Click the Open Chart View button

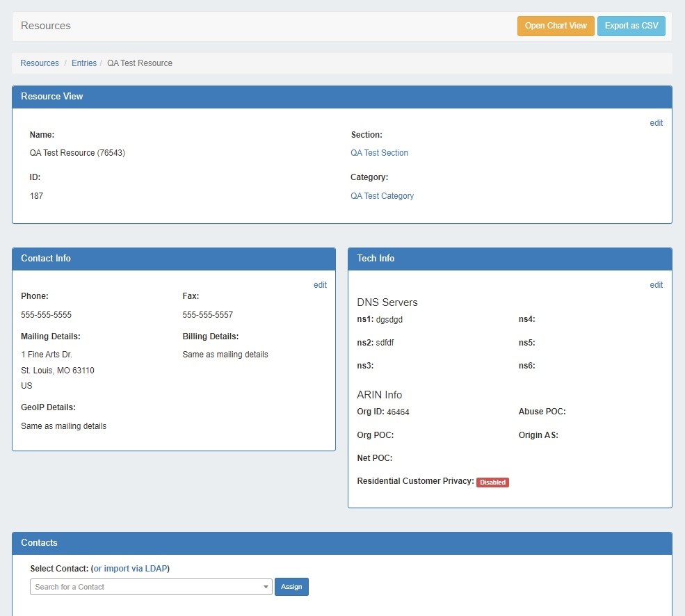coord(555,26)
